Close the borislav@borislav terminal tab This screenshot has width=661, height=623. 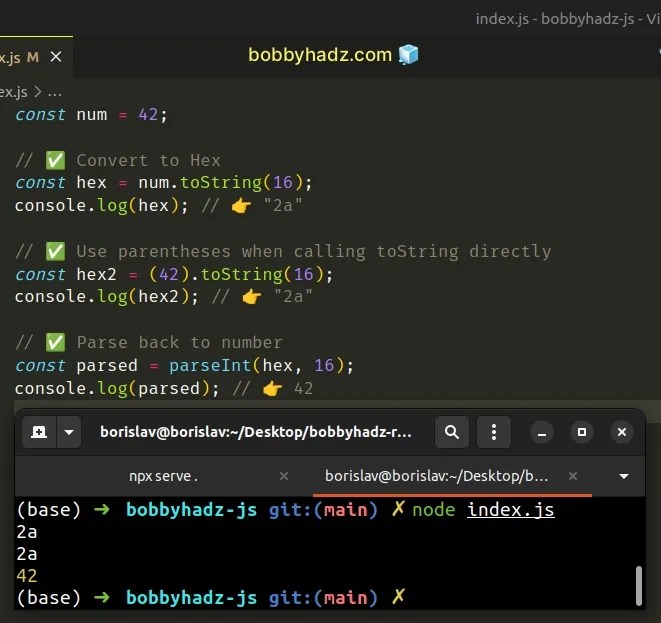pyautogui.click(x=572, y=476)
